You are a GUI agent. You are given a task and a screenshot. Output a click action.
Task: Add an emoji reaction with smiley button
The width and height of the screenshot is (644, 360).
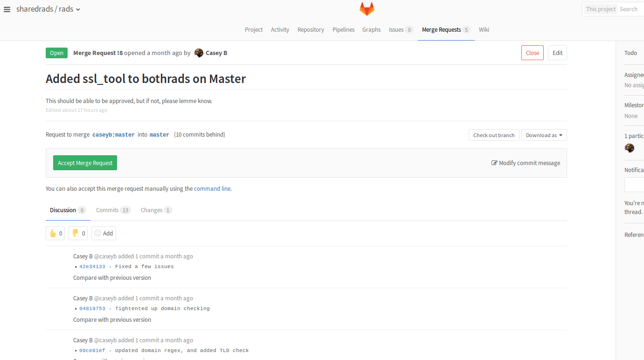pyautogui.click(x=104, y=233)
